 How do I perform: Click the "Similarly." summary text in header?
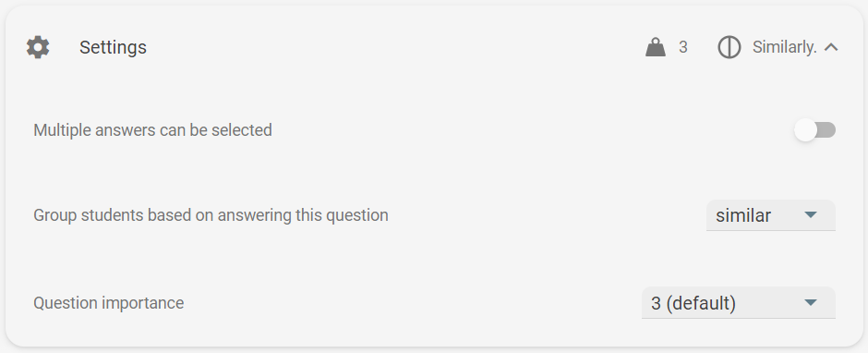(x=784, y=48)
